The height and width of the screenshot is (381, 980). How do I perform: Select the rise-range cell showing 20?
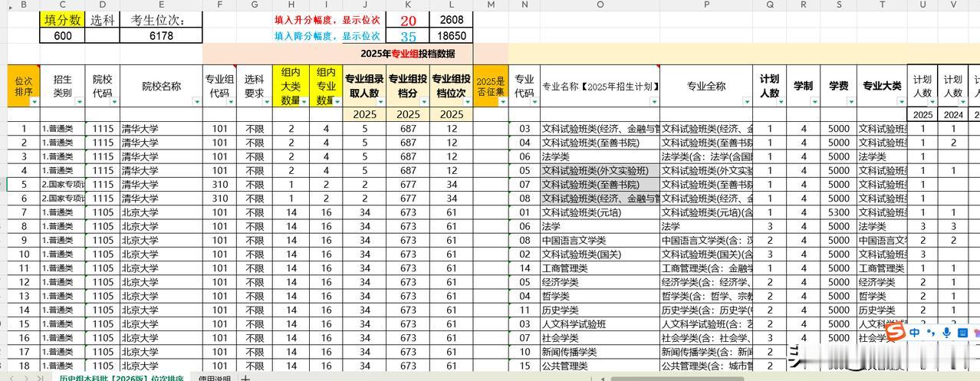pyautogui.click(x=408, y=21)
